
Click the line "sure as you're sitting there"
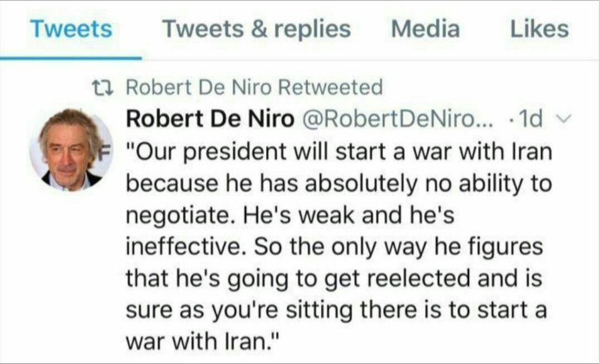[336, 309]
